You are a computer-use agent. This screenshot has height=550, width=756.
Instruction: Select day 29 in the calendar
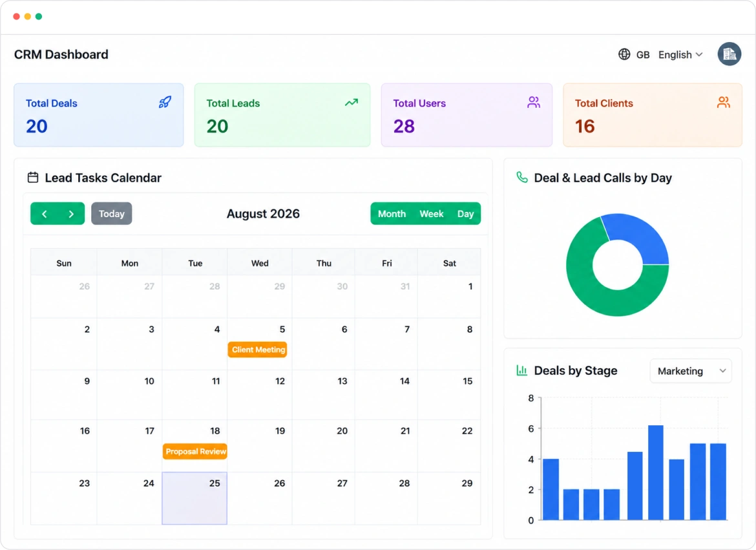click(449, 498)
